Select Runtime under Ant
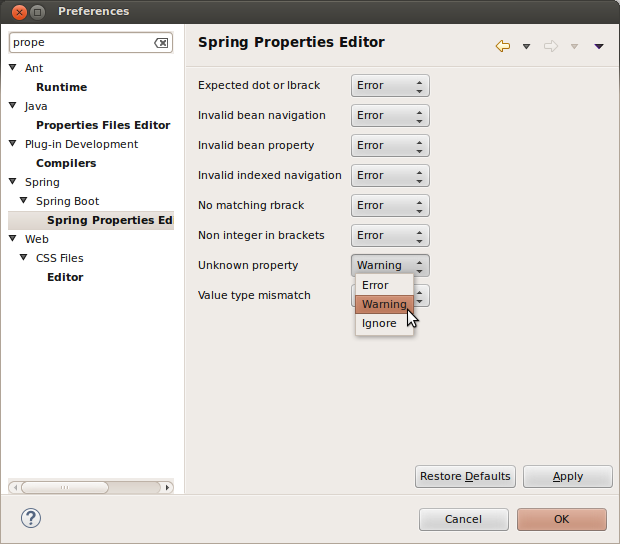The image size is (620, 544). pyautogui.click(x=61, y=87)
